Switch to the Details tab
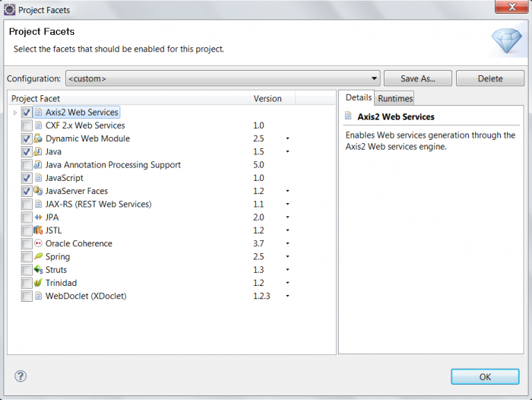 click(x=357, y=97)
